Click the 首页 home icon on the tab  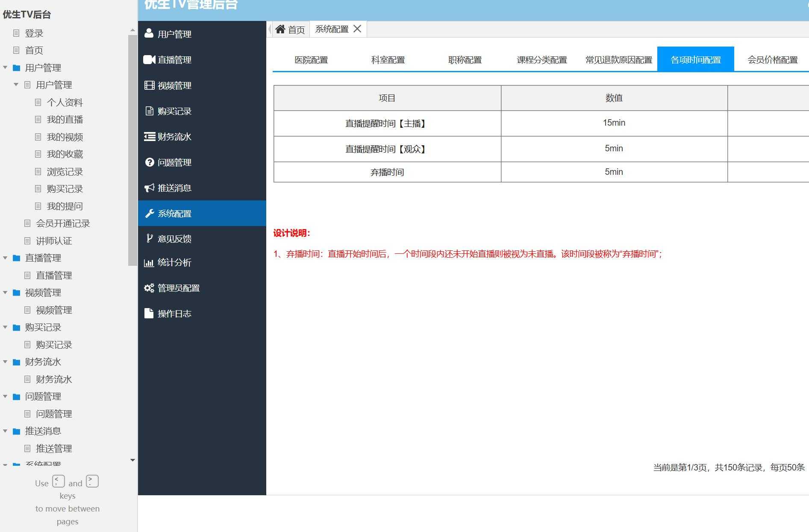pos(281,29)
